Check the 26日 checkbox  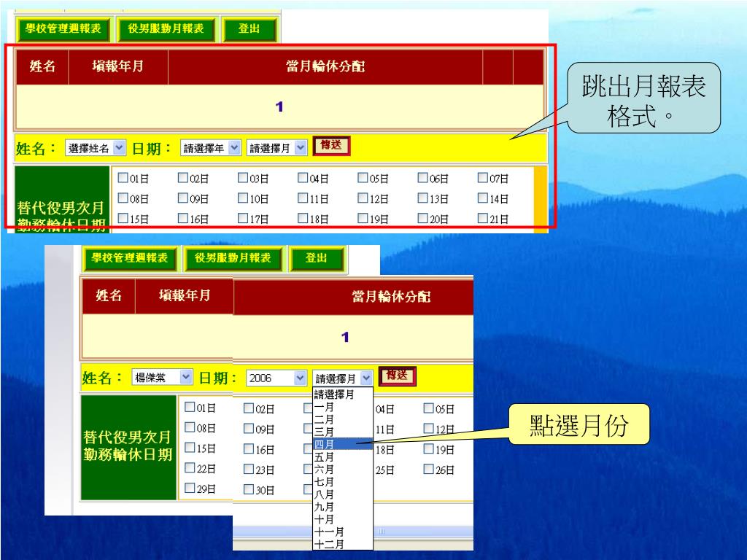point(429,469)
